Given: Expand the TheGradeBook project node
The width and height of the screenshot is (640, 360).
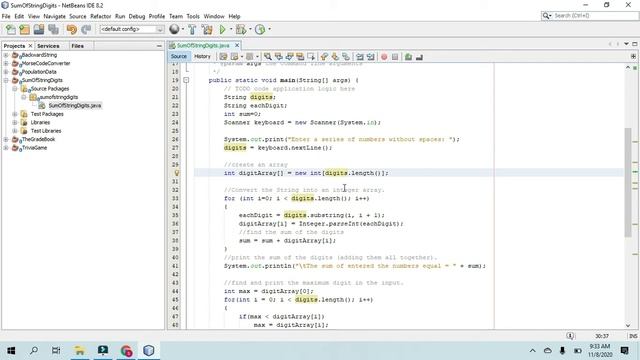Looking at the screenshot, I should pos(6,139).
